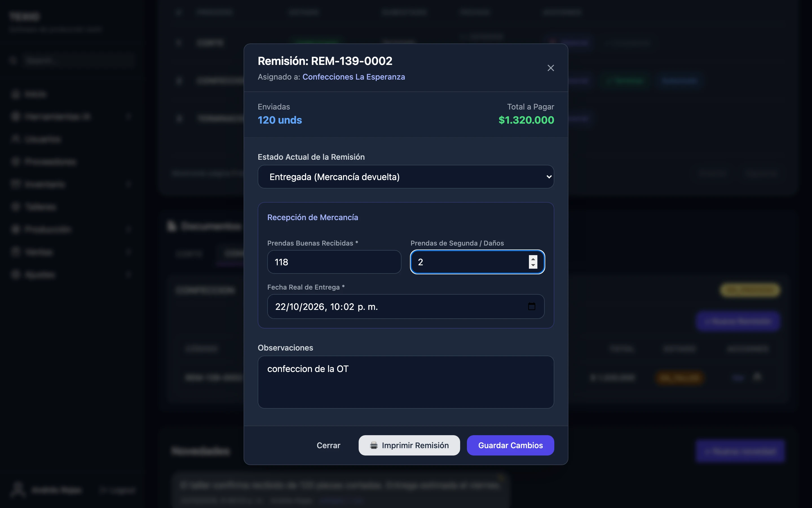Click the Recepción de Mercancía heading
This screenshot has width=812, height=508.
click(312, 217)
